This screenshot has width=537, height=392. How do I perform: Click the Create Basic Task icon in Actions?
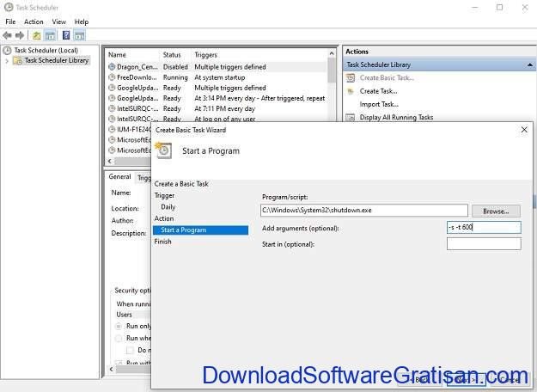pyautogui.click(x=351, y=78)
